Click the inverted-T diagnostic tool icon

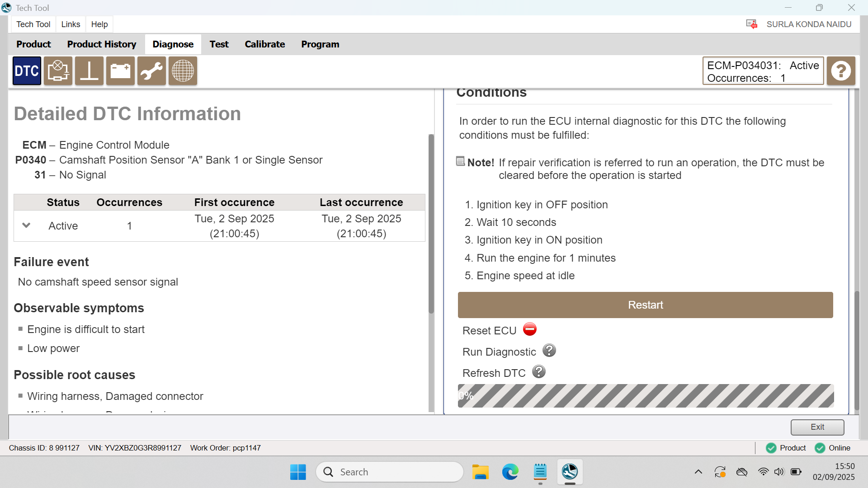89,71
